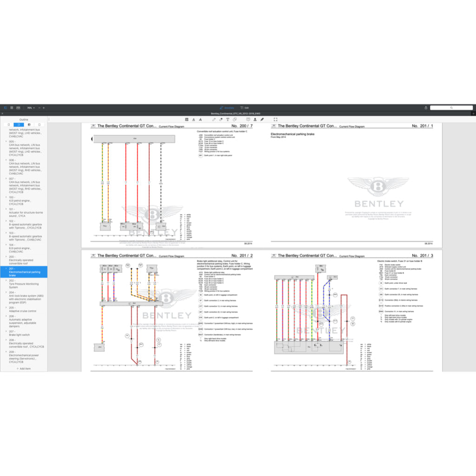Click the zoom in plus button

(x=44, y=108)
